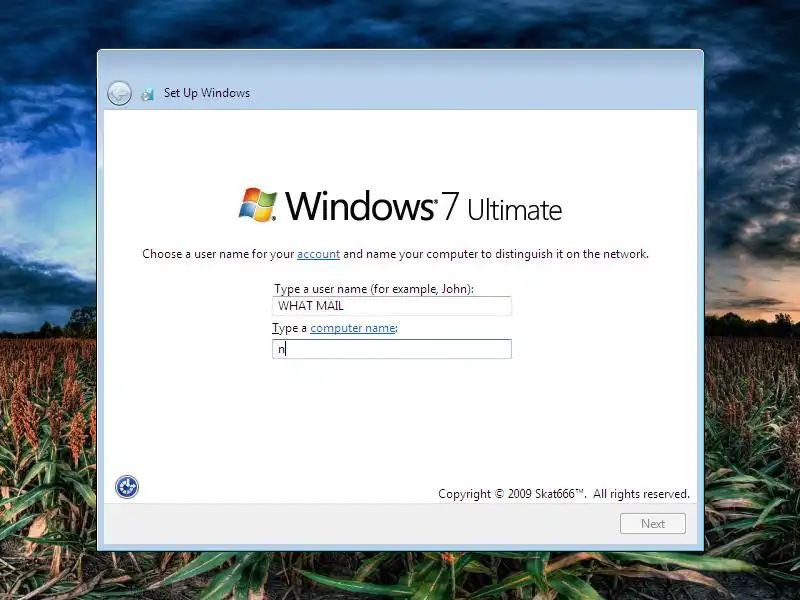The width and height of the screenshot is (800, 600).
Task: Open the Ease of Access icon
Action: (x=127, y=487)
